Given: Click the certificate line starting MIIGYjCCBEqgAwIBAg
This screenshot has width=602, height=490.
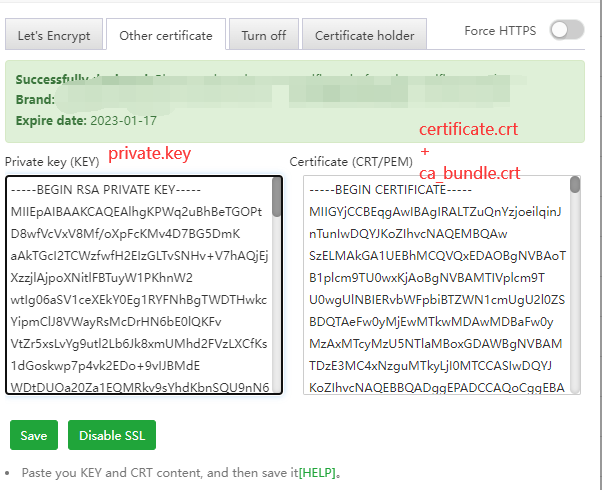Looking at the screenshot, I should pos(435,212).
